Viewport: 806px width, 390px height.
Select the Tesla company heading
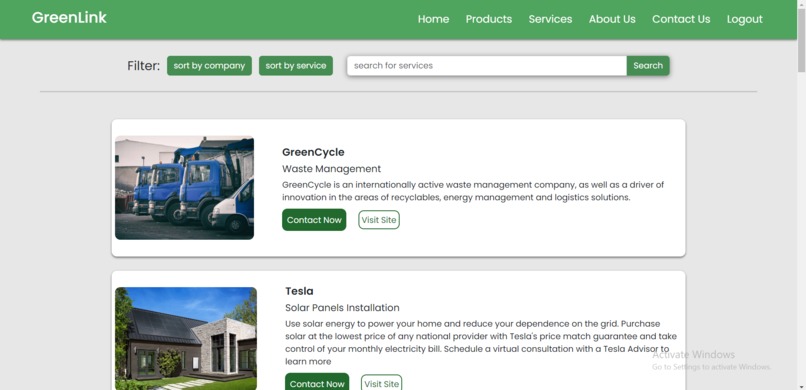coord(299,291)
